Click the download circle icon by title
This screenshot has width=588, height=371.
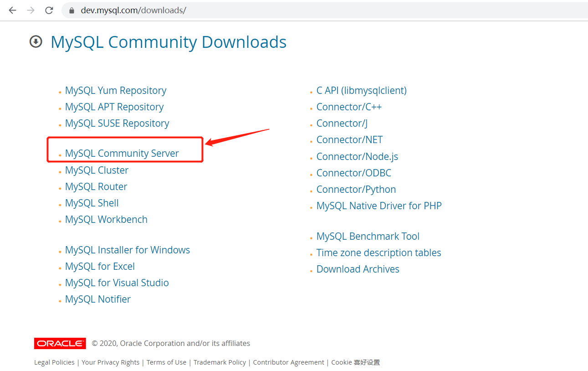[36, 41]
